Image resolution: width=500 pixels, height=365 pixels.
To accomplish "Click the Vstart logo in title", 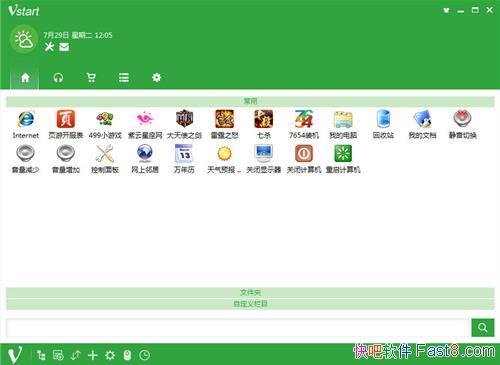I will point(24,11).
